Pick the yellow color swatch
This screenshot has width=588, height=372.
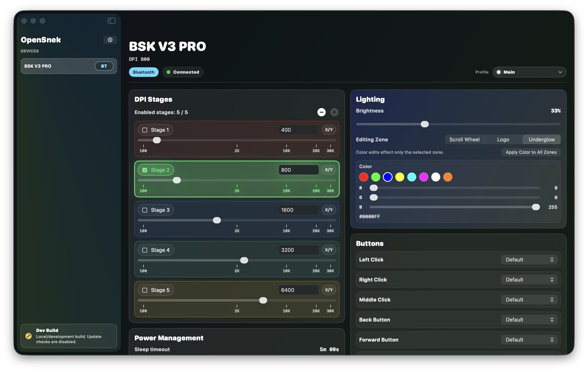400,177
